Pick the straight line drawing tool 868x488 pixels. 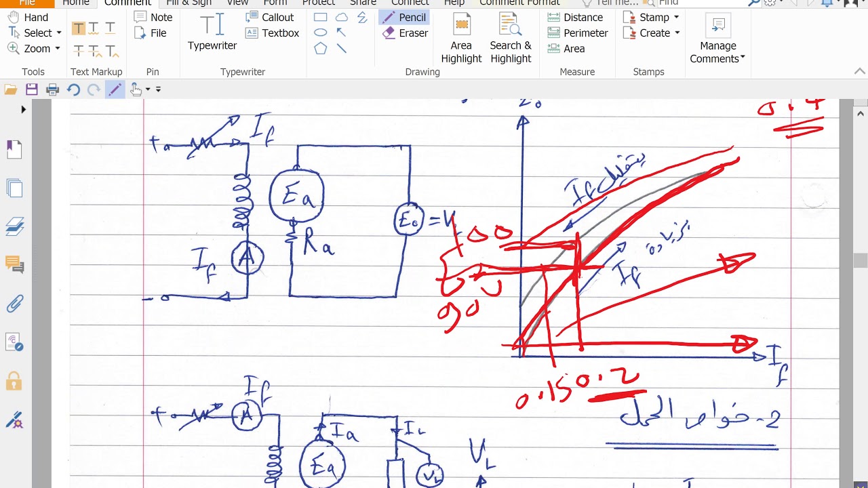click(342, 48)
